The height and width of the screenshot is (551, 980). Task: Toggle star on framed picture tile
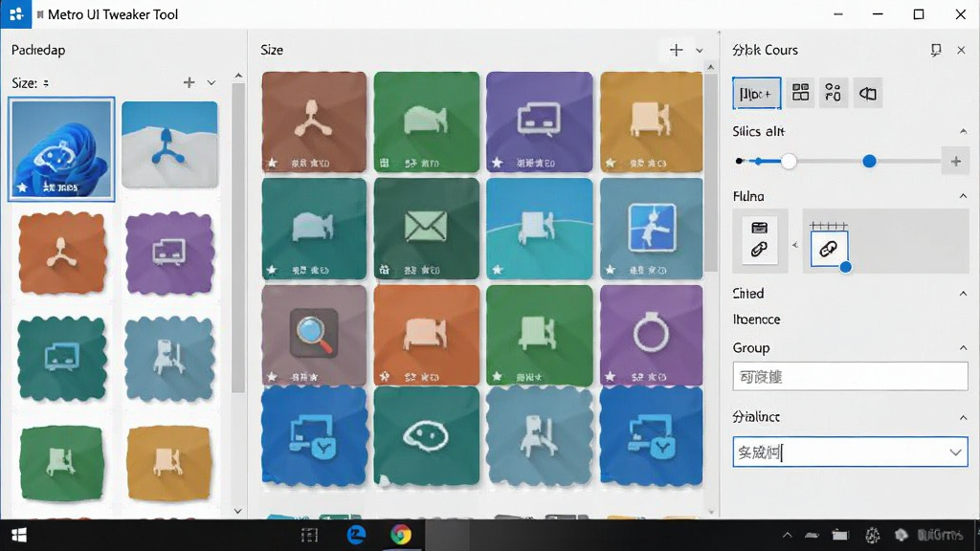pyautogui.click(x=610, y=270)
